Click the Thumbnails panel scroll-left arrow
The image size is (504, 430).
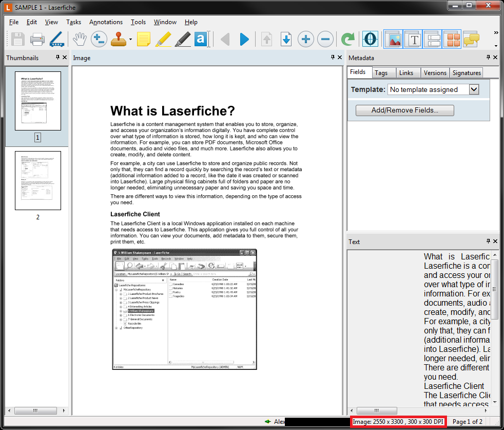click(9, 410)
